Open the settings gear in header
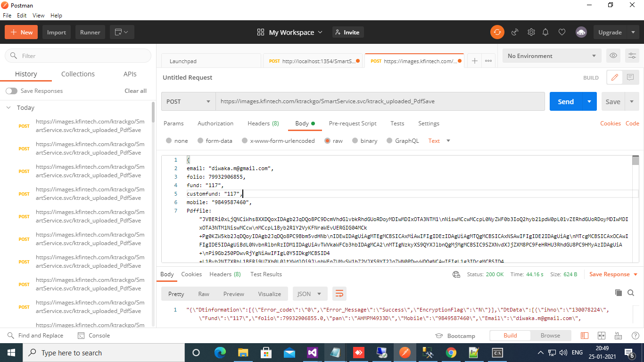The width and height of the screenshot is (644, 362). point(531,32)
